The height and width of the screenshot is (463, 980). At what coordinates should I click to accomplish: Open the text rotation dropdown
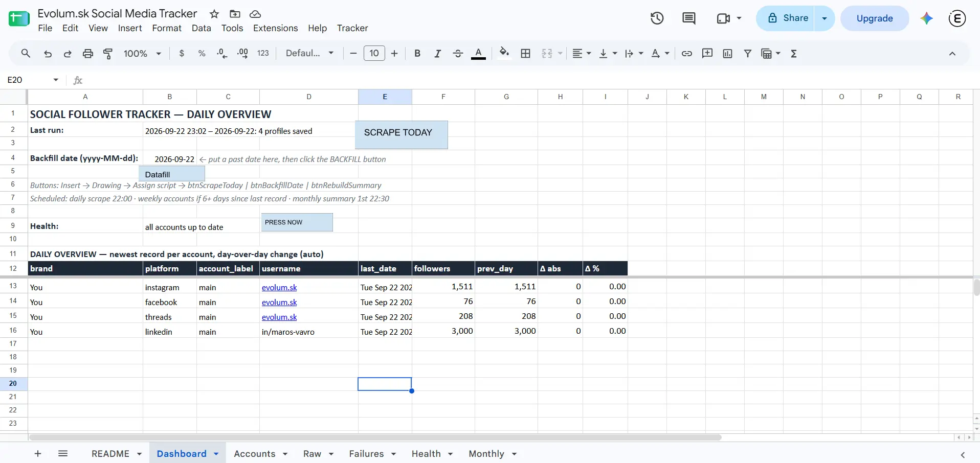[660, 53]
